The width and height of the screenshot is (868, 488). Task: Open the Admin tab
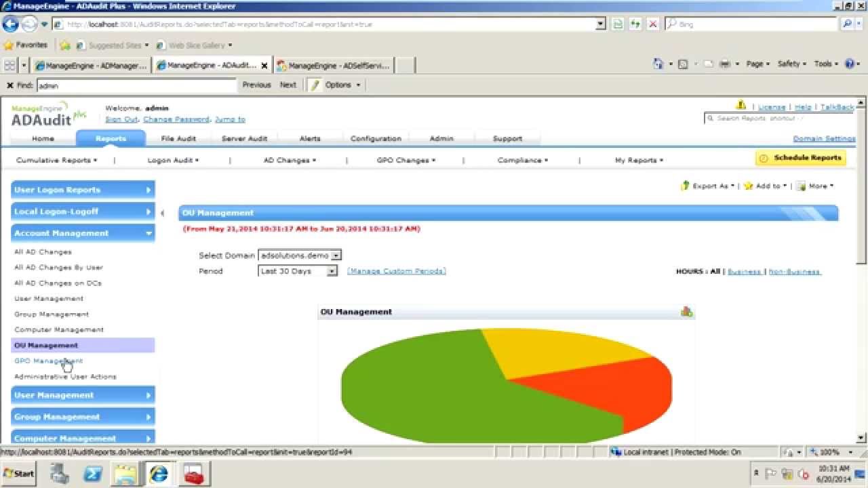coord(441,138)
